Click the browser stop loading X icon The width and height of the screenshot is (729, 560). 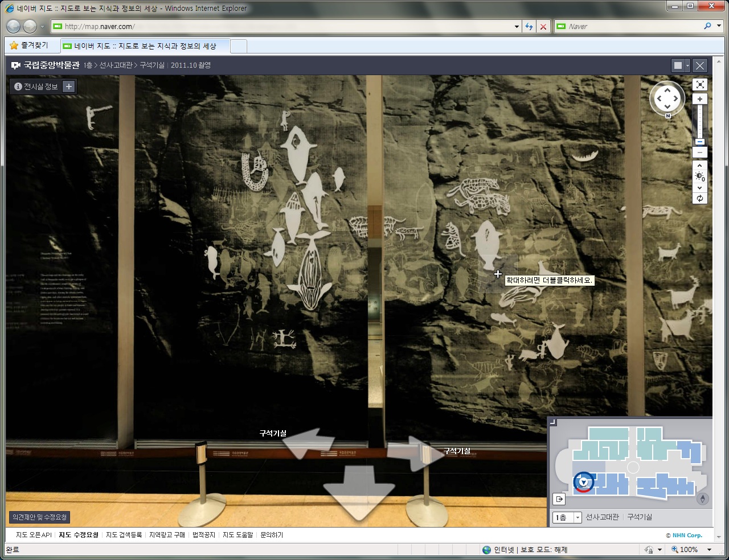543,26
